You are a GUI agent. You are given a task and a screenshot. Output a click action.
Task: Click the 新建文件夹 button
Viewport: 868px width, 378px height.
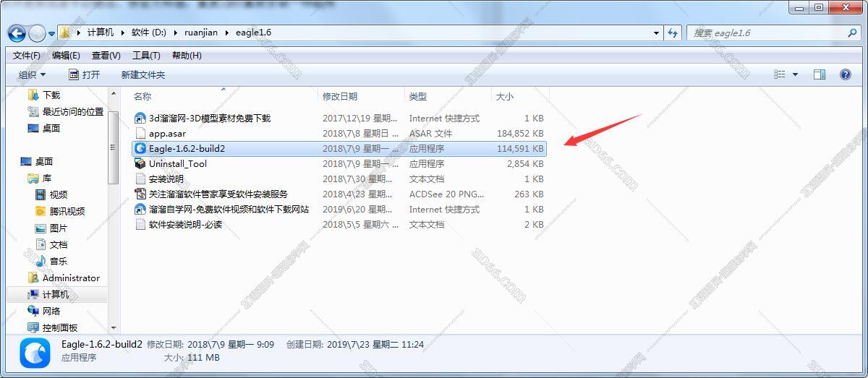[x=143, y=74]
